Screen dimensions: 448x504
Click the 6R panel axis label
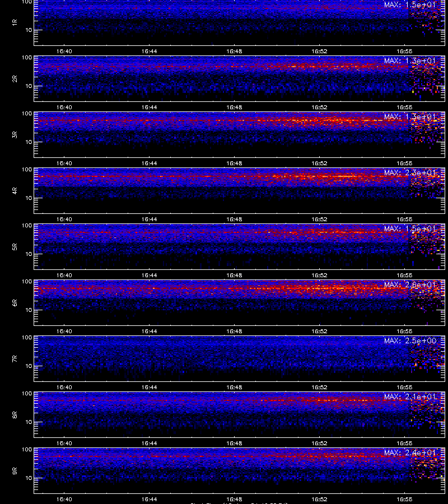(x=15, y=302)
